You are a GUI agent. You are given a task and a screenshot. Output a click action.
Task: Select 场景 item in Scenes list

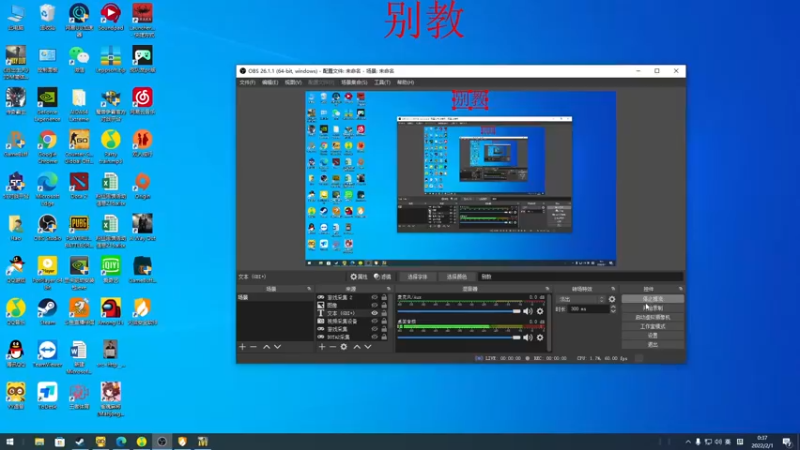click(274, 297)
